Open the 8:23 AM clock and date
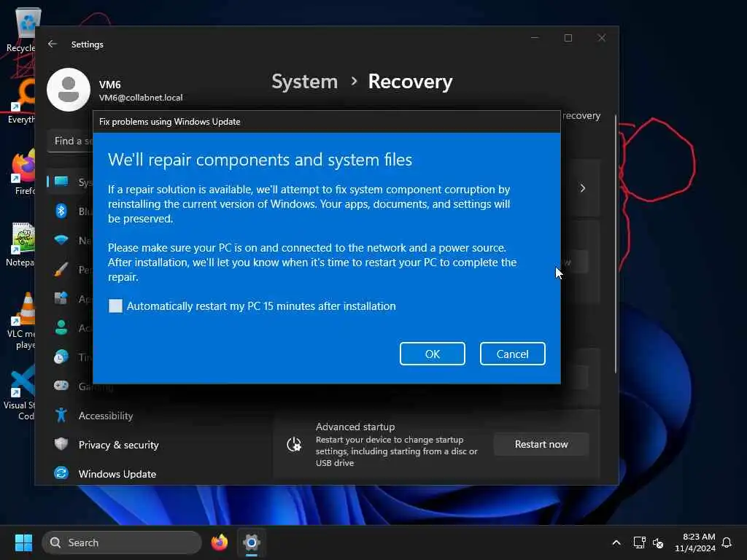The image size is (747, 560). tap(695, 542)
